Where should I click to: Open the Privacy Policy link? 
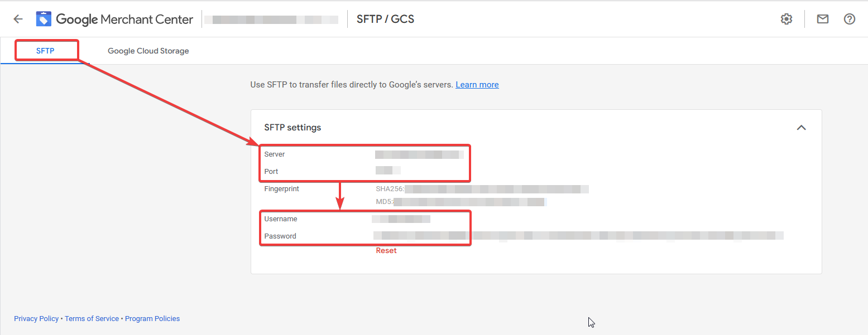click(36, 319)
